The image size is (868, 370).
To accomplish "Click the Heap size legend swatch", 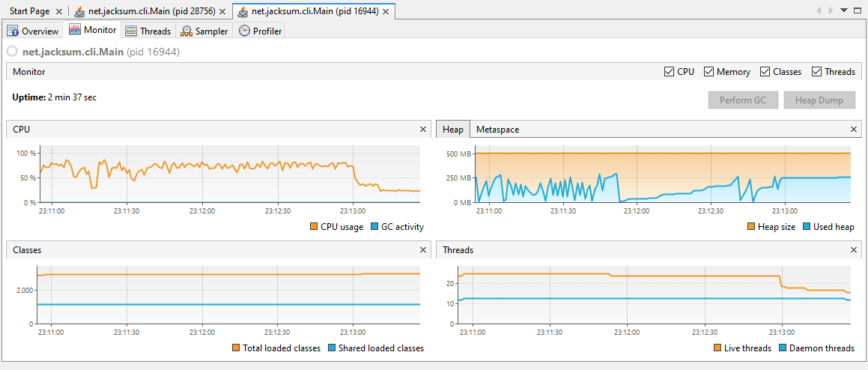I will (x=751, y=226).
